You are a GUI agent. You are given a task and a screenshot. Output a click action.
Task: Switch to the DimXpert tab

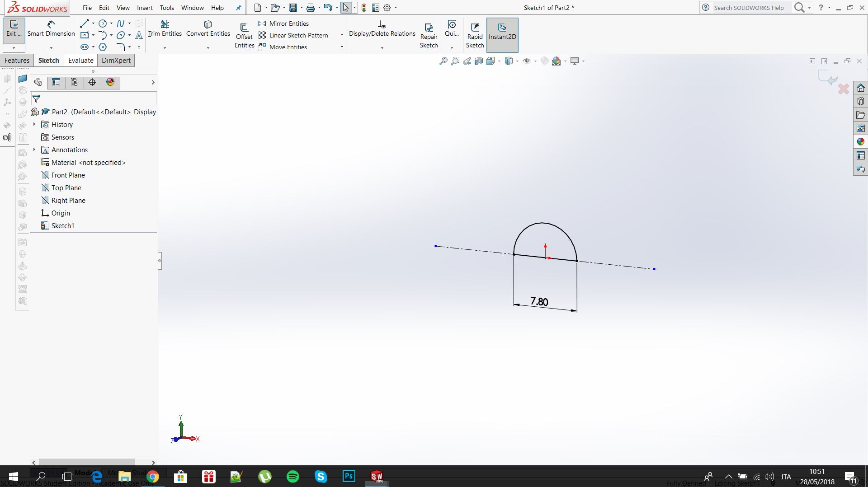pos(116,61)
